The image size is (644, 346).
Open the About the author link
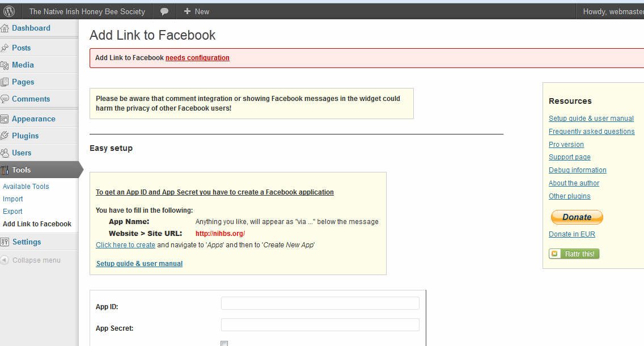(574, 183)
